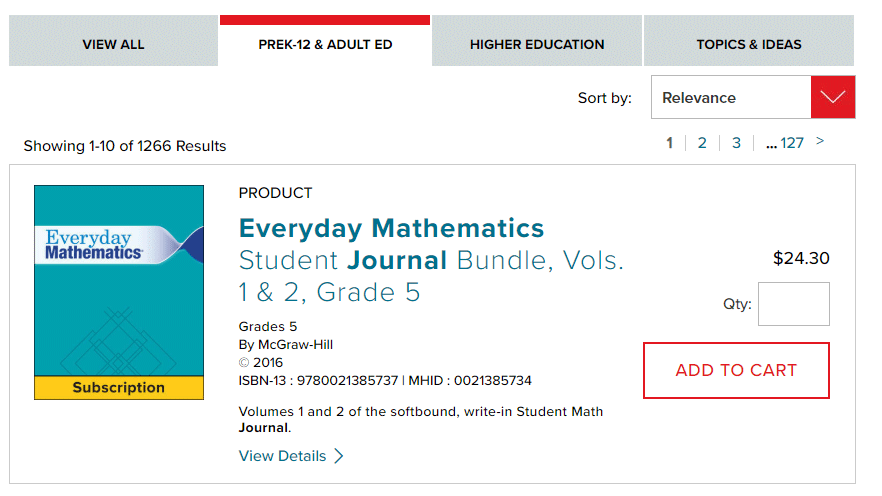Image resolution: width=882 pixels, height=496 pixels.
Task: Go to results page 2
Action: click(x=702, y=143)
